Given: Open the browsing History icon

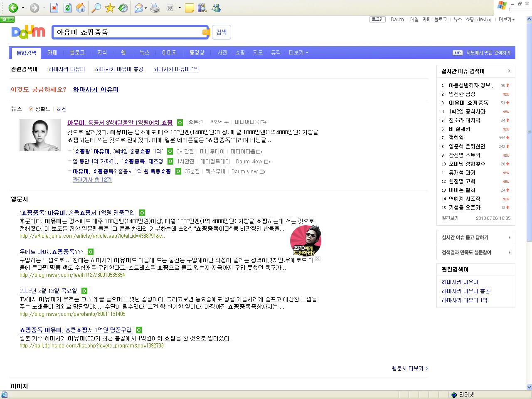Looking at the screenshot, I should pos(123,8).
